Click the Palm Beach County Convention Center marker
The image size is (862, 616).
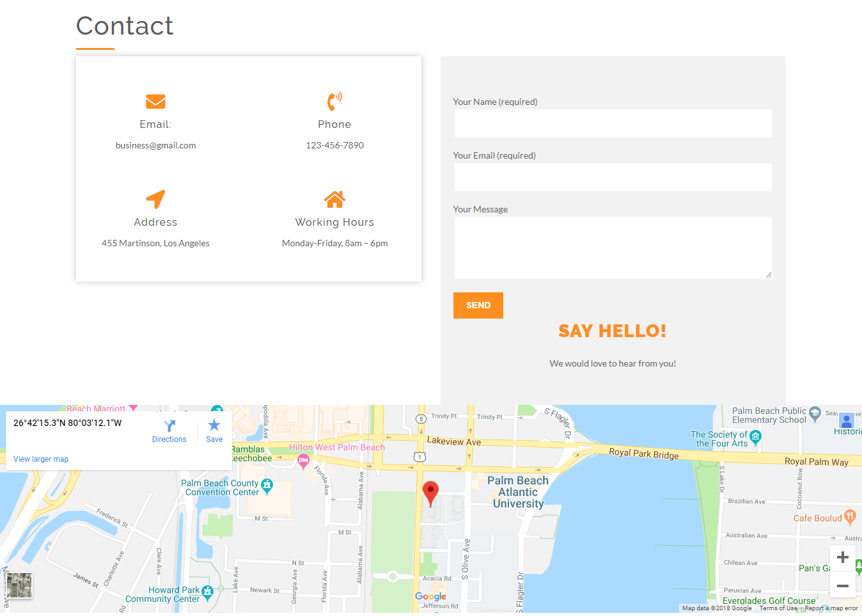pos(267,486)
